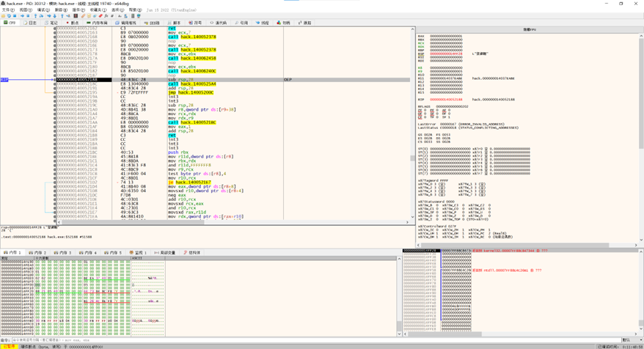Toggle breakpoint bullet on the 'jmp hack.1400520DC' line
The height and width of the screenshot is (349, 644).
point(55,92)
